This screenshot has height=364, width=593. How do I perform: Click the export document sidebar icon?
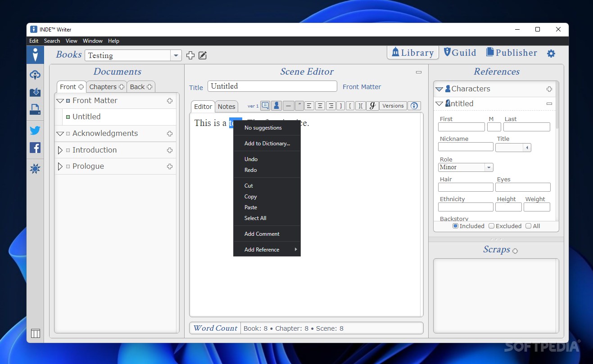[x=35, y=109]
